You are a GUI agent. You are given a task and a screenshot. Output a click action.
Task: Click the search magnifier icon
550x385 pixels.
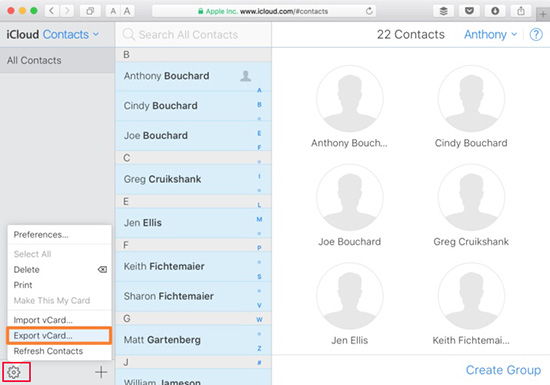point(129,34)
